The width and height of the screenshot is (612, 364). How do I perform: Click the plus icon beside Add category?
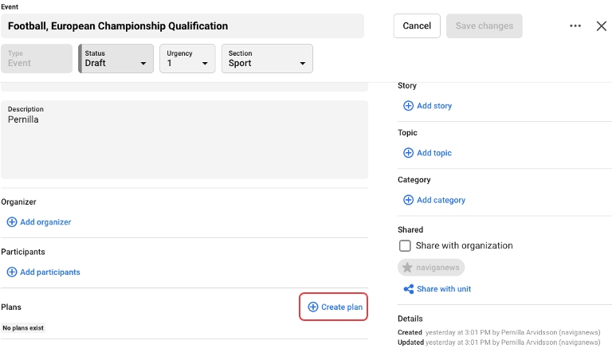(x=408, y=200)
